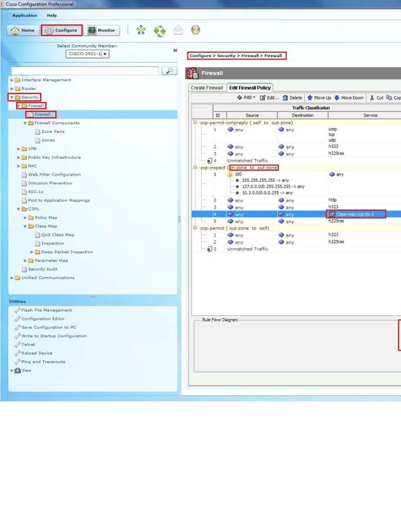Select the Class-map-ccp-cls-2 service cell

[356, 214]
